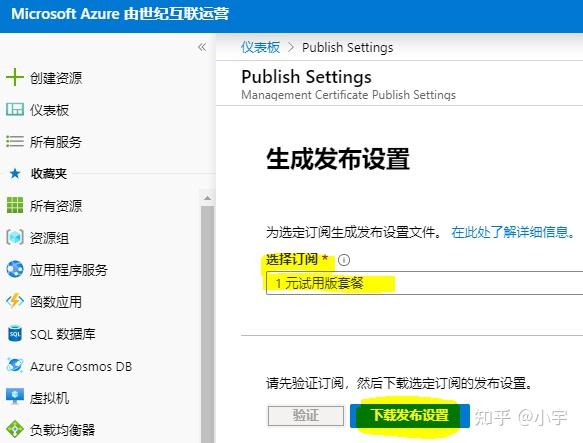Open 所有服务 in the sidebar
Image resolution: width=583 pixels, height=443 pixels.
56,142
